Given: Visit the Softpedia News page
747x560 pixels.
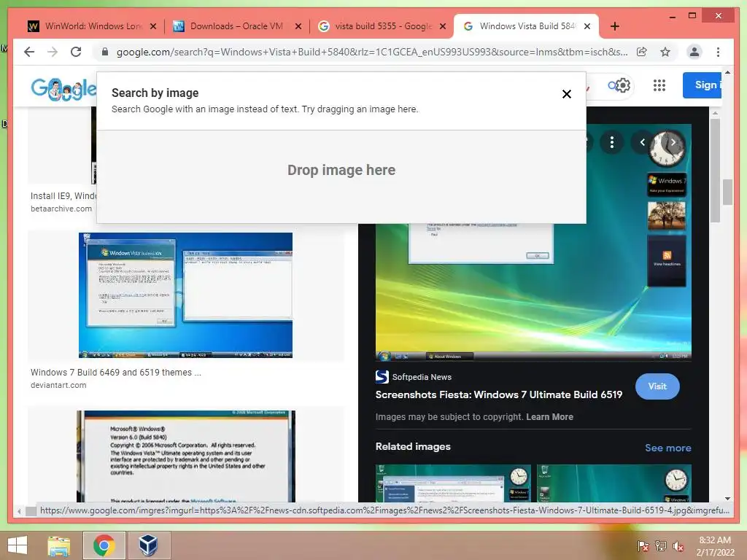Looking at the screenshot, I should pos(657,386).
